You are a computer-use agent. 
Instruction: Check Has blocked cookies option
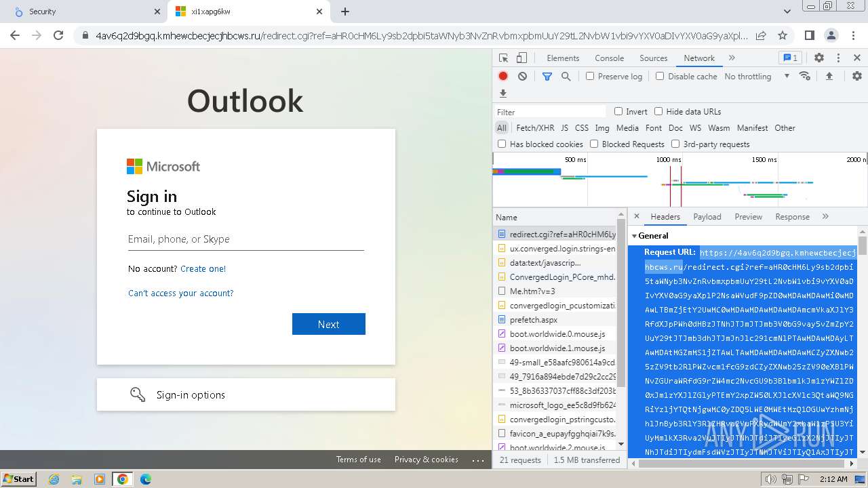tap(502, 144)
